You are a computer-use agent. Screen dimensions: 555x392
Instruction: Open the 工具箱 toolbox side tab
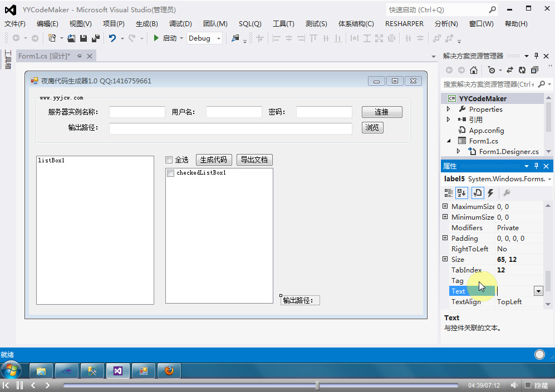click(8, 60)
